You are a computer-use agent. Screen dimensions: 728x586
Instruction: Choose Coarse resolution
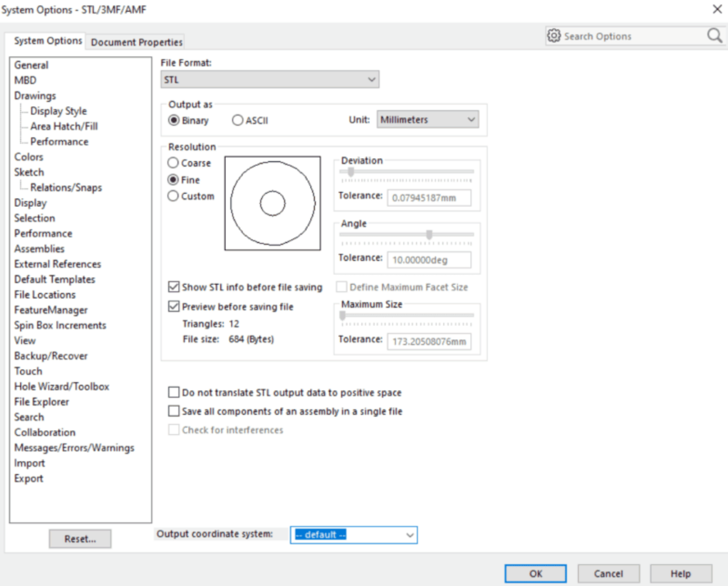tap(173, 163)
